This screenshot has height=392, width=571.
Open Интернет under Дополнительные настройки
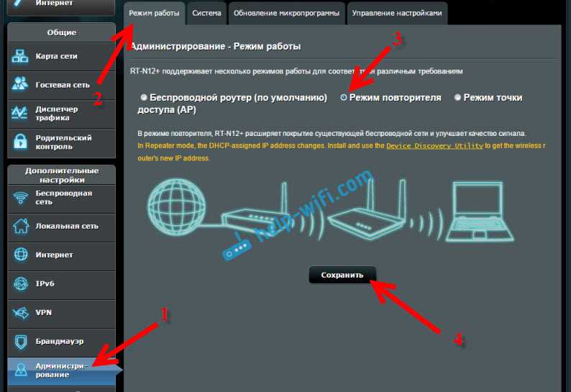[x=62, y=255]
